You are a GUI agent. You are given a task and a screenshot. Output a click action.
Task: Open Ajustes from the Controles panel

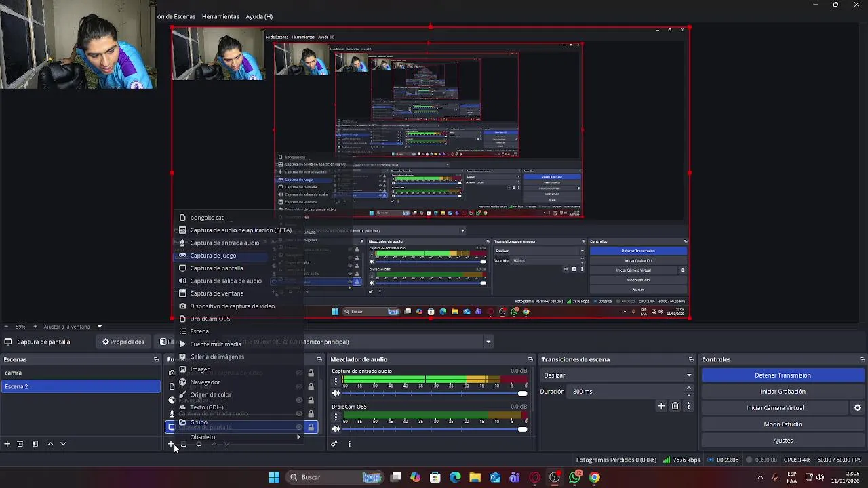783,441
